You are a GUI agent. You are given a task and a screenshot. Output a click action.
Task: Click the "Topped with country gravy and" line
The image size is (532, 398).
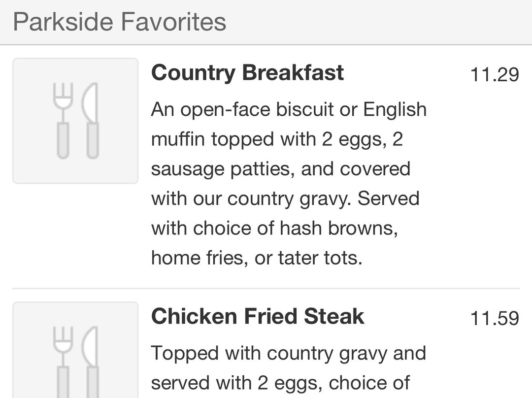click(288, 353)
